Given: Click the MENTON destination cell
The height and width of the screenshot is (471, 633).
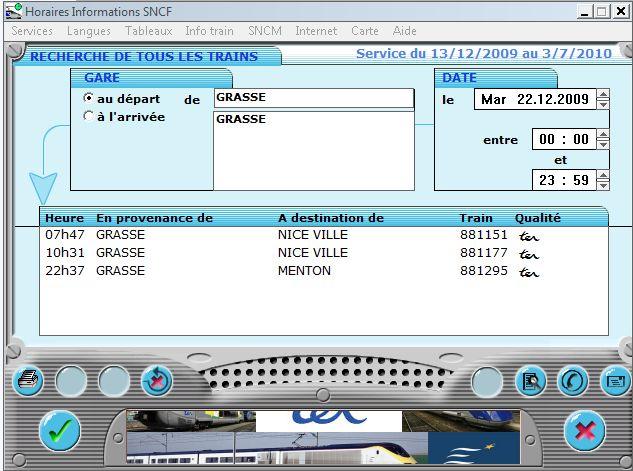Looking at the screenshot, I should tap(304, 270).
